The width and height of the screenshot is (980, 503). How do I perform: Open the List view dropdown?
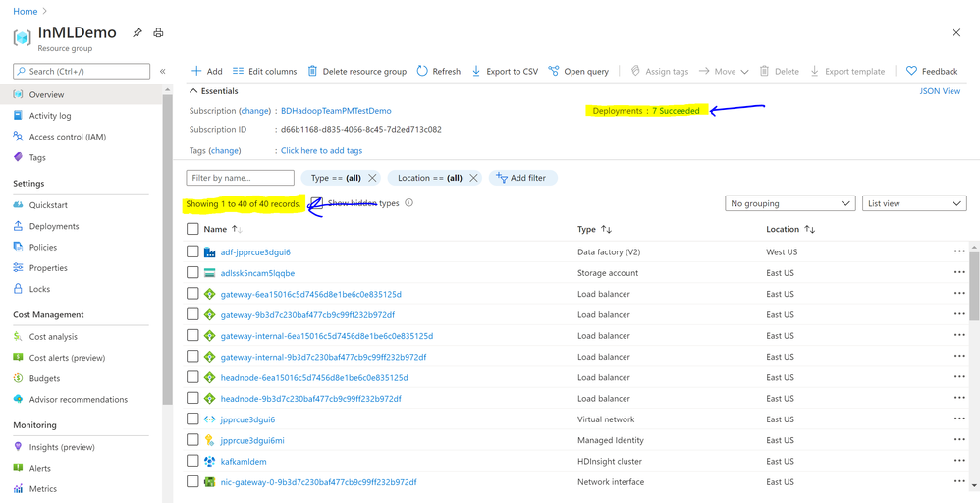pos(914,203)
